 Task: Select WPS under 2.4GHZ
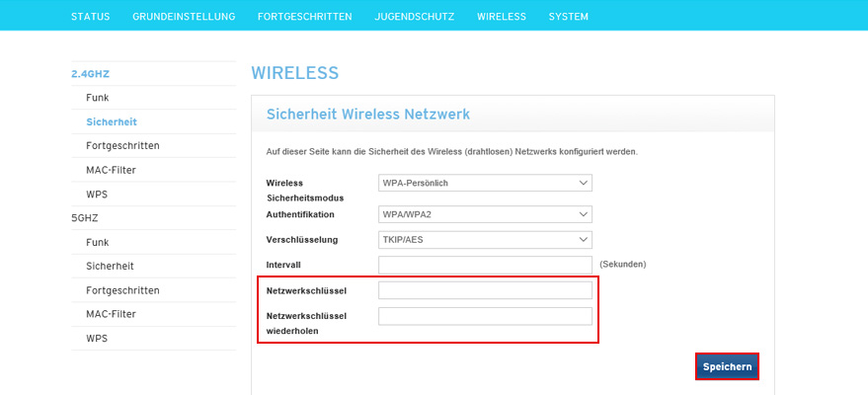coord(97,195)
